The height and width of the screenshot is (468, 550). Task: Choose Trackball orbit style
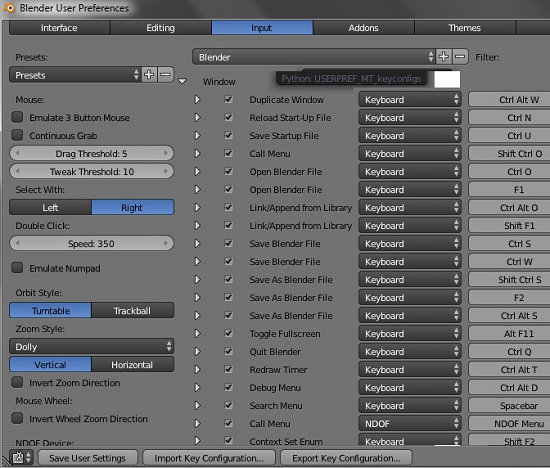(133, 310)
